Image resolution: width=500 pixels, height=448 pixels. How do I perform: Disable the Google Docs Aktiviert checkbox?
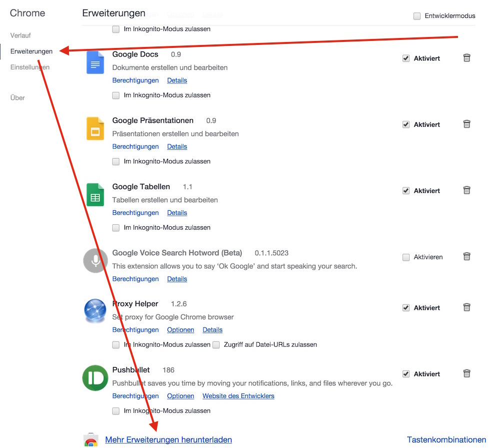[x=406, y=58]
